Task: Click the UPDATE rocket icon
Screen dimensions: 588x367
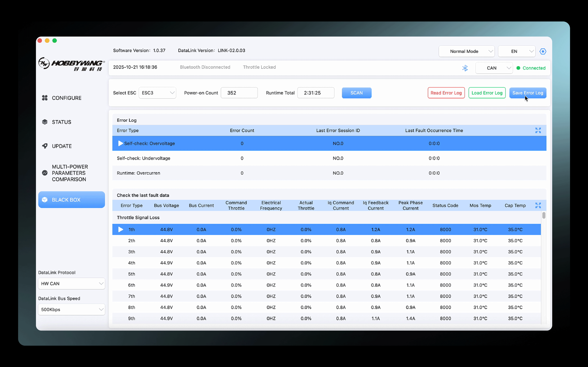Action: click(45, 146)
